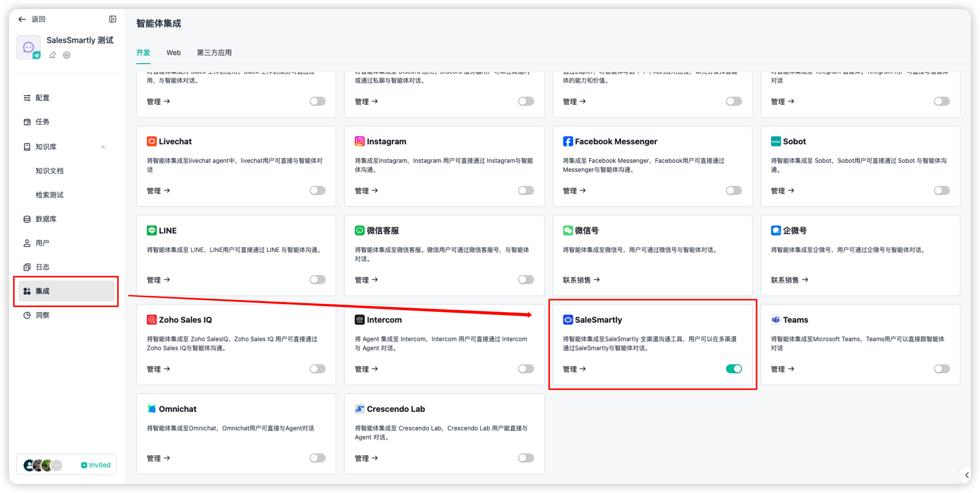980x493 pixels.
Task: Click the team member avatars
Action: pyautogui.click(x=43, y=465)
